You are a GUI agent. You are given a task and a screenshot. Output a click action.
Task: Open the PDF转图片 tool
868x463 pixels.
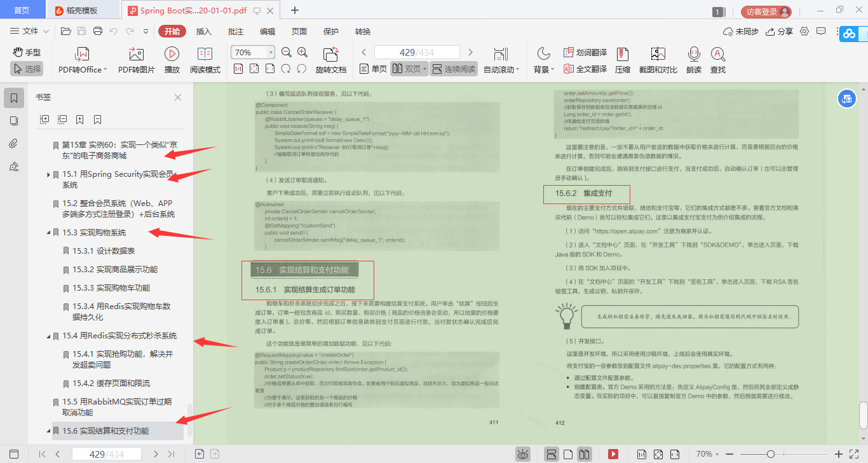point(136,61)
